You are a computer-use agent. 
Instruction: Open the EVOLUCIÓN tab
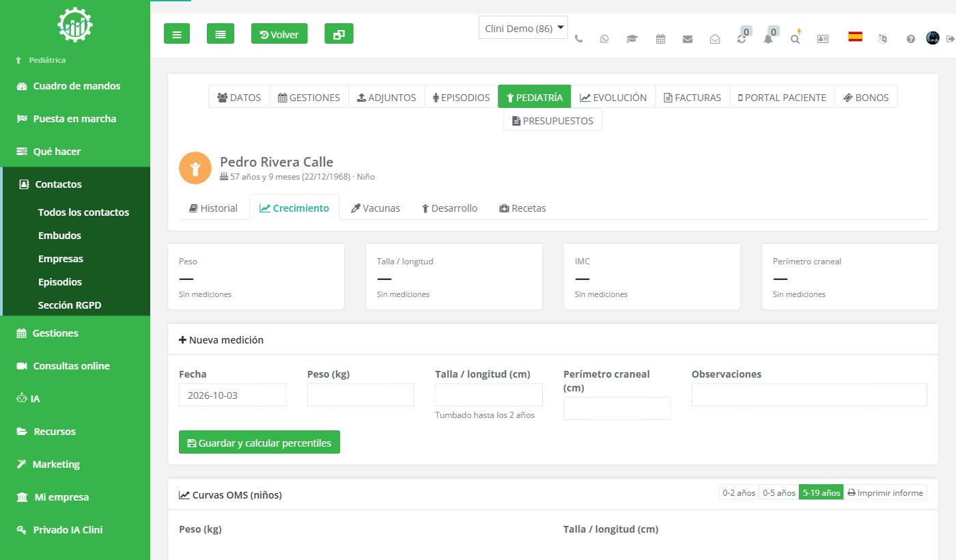613,97
